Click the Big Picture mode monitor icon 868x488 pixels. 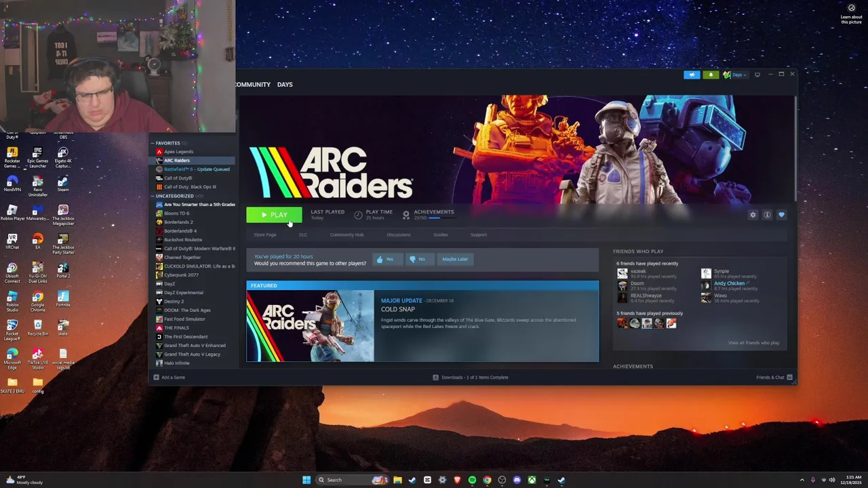coord(757,75)
